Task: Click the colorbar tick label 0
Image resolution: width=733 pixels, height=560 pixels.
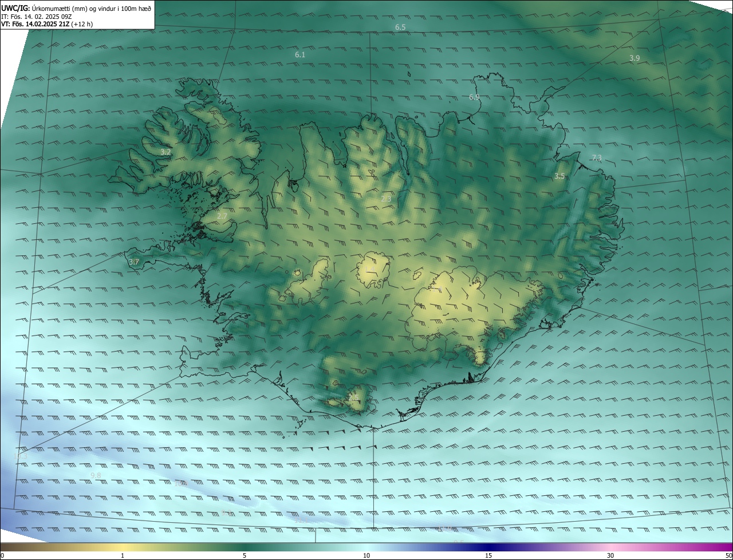Action: click(x=2, y=555)
